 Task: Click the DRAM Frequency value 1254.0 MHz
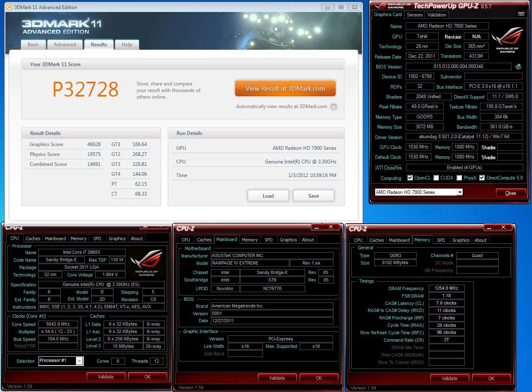(447, 288)
